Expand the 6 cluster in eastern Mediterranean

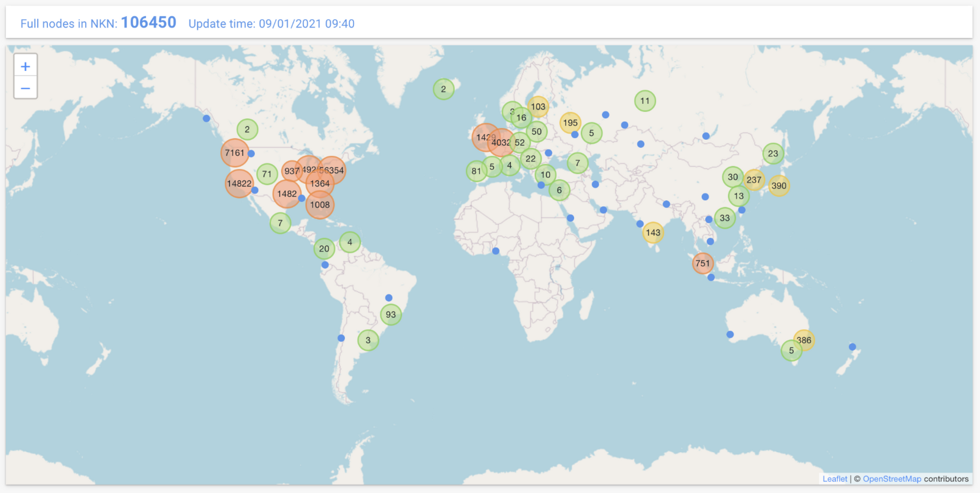pyautogui.click(x=559, y=190)
